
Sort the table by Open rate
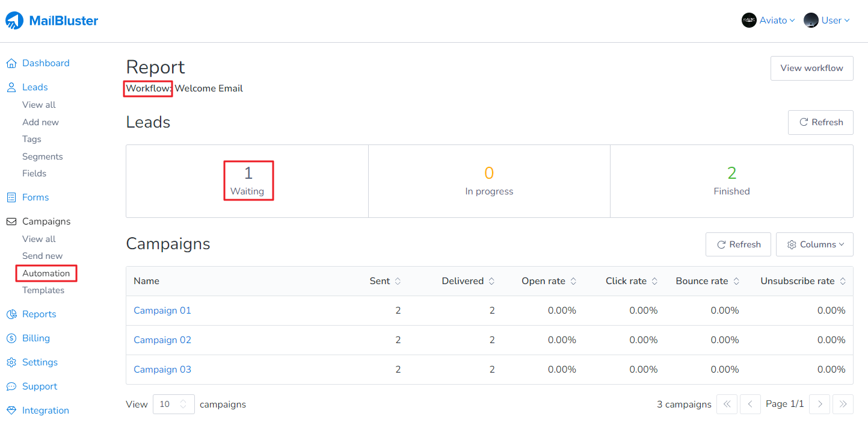pyautogui.click(x=574, y=281)
